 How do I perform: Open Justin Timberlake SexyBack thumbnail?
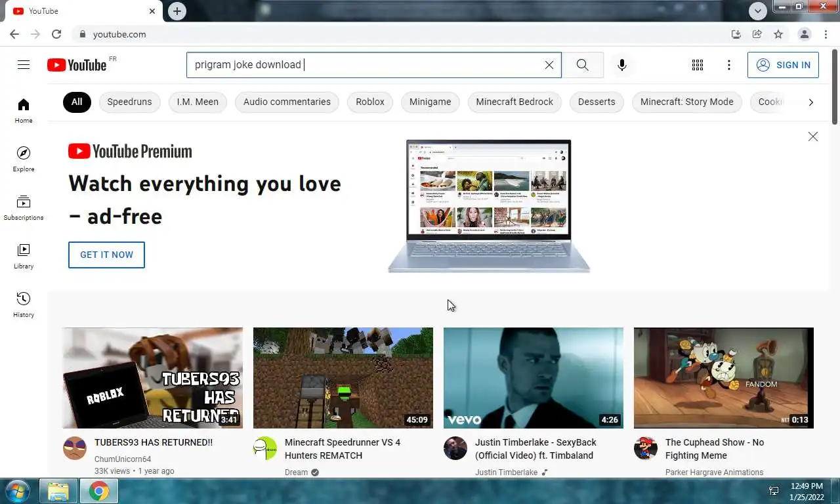click(x=534, y=378)
